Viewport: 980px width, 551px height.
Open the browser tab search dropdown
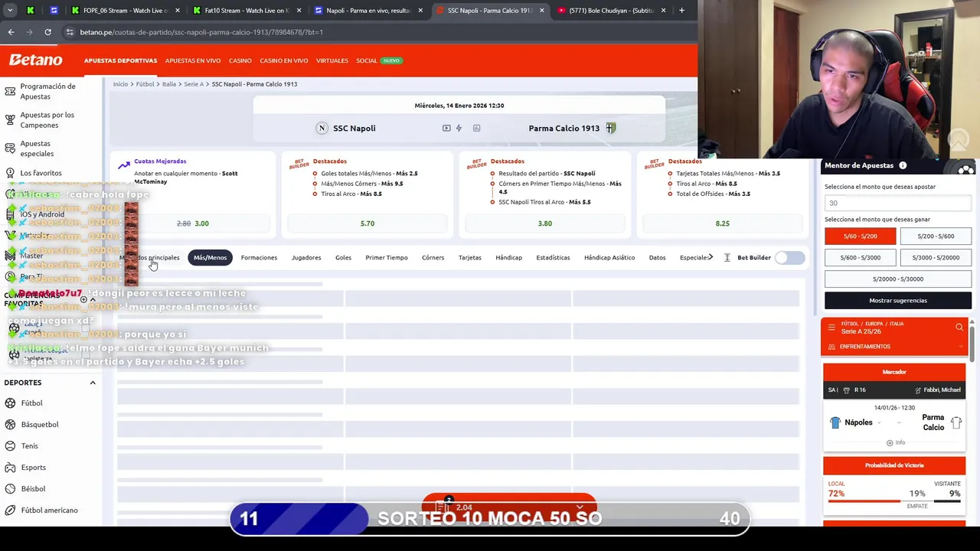[10, 11]
